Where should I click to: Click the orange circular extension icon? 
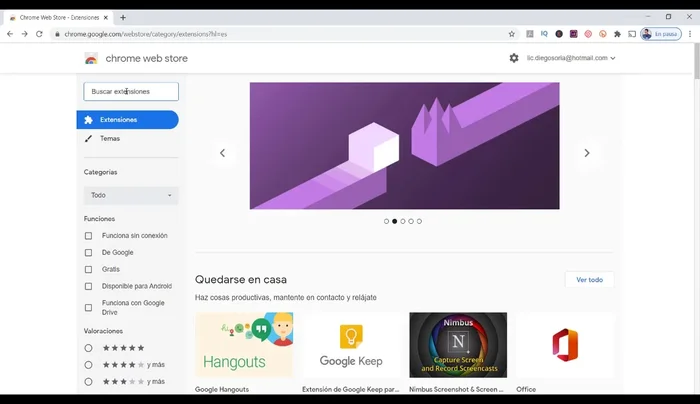pos(603,34)
